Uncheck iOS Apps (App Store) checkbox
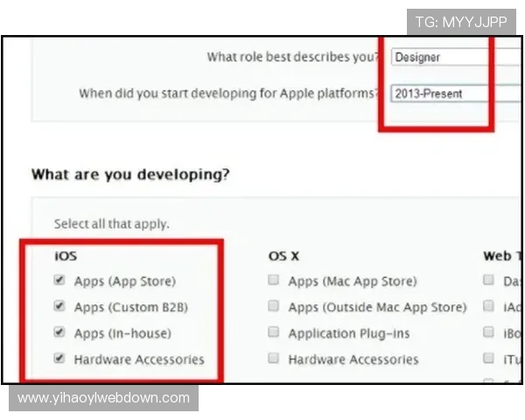This screenshot has height=420, width=525. pos(59,281)
